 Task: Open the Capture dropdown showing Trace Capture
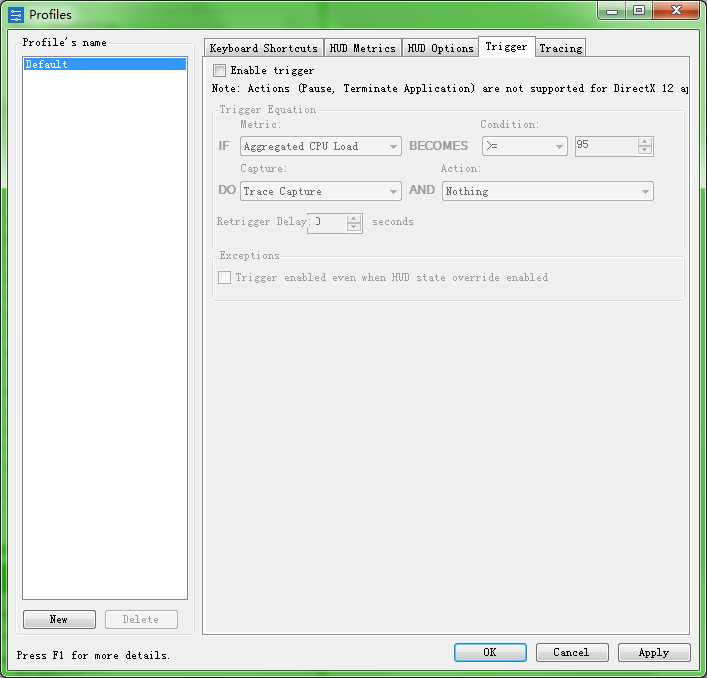pyautogui.click(x=321, y=191)
